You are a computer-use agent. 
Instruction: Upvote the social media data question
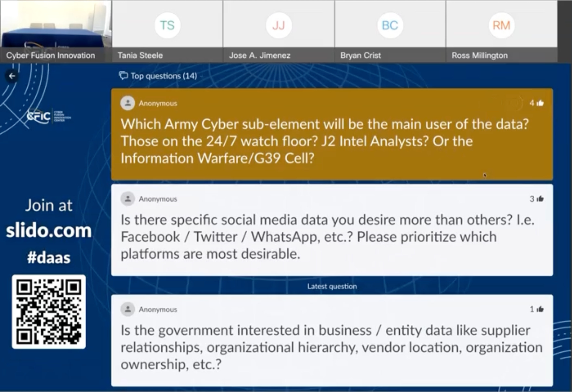click(540, 199)
